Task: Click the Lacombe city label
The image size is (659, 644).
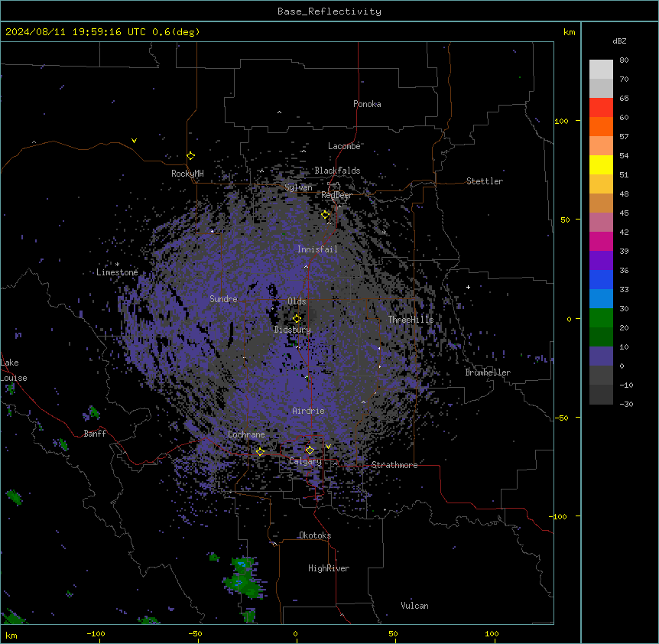Action: (x=344, y=146)
